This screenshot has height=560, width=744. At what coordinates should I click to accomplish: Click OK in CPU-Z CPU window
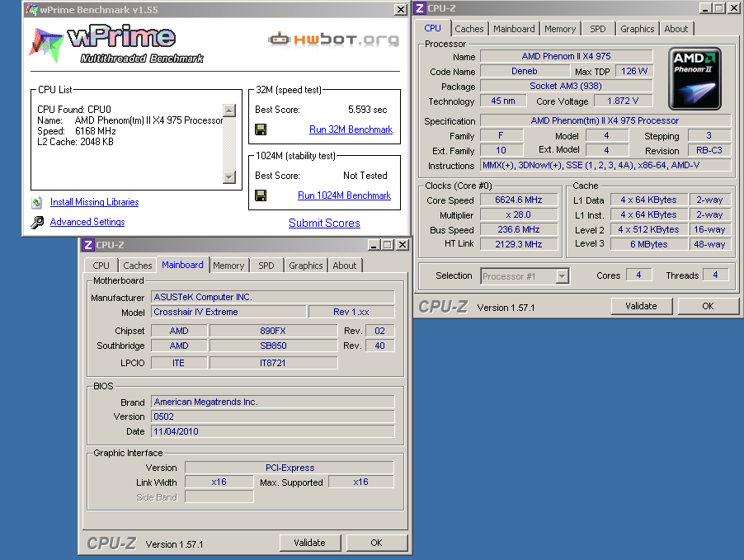(x=708, y=306)
